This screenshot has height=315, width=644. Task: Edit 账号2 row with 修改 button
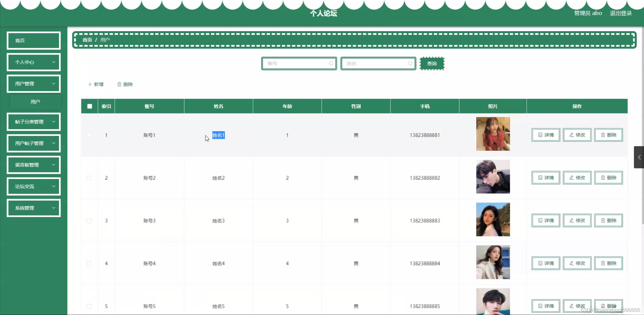(577, 178)
